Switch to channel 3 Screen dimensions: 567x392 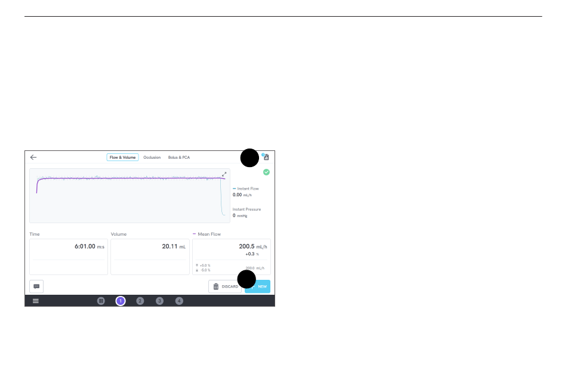click(x=159, y=301)
